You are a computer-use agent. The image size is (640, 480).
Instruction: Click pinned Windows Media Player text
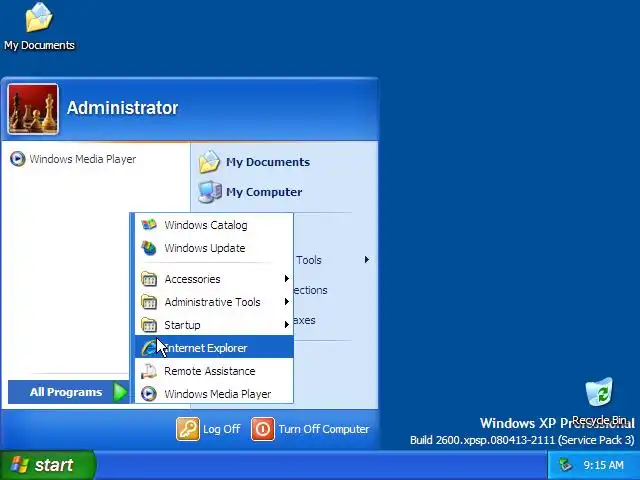click(83, 159)
